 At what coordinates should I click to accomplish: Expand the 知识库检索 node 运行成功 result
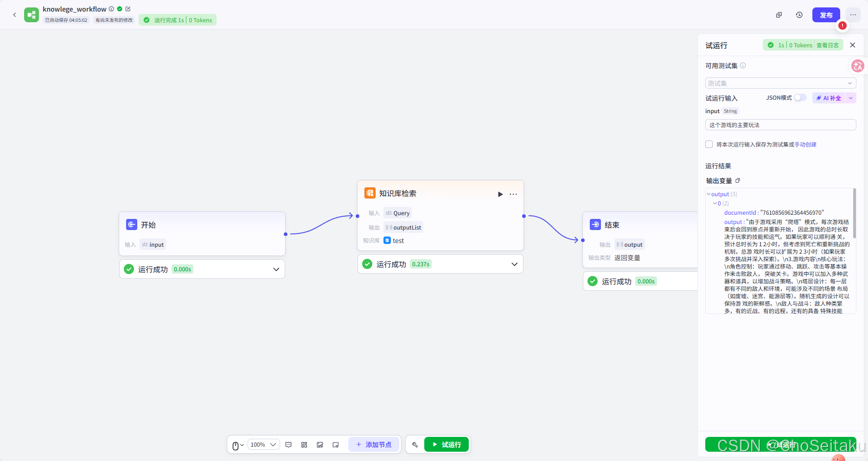514,264
